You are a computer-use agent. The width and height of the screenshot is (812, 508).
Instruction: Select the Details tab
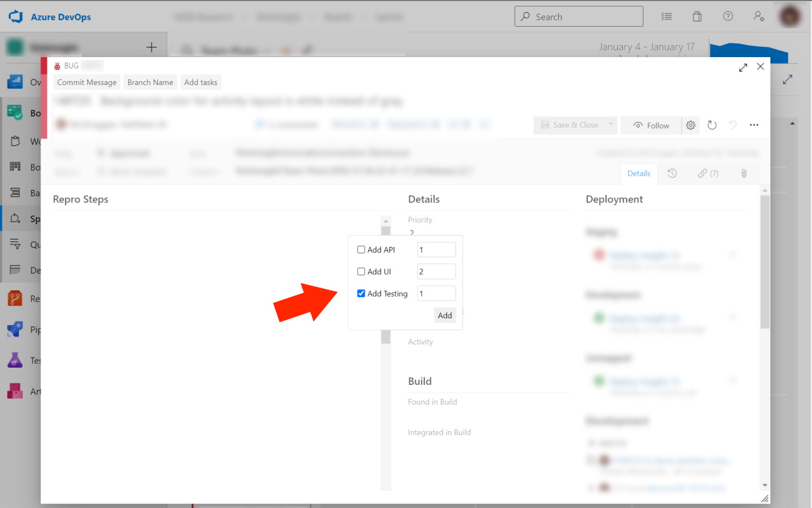point(638,173)
